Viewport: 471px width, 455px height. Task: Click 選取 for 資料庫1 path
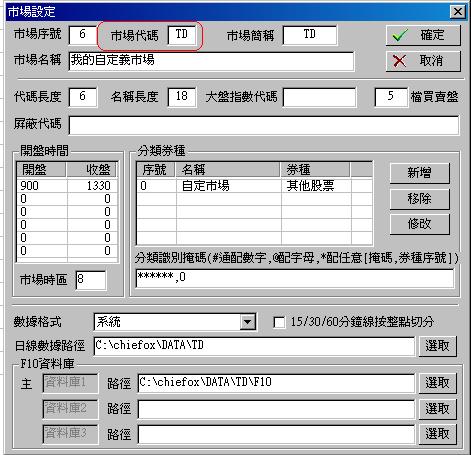pyautogui.click(x=437, y=383)
